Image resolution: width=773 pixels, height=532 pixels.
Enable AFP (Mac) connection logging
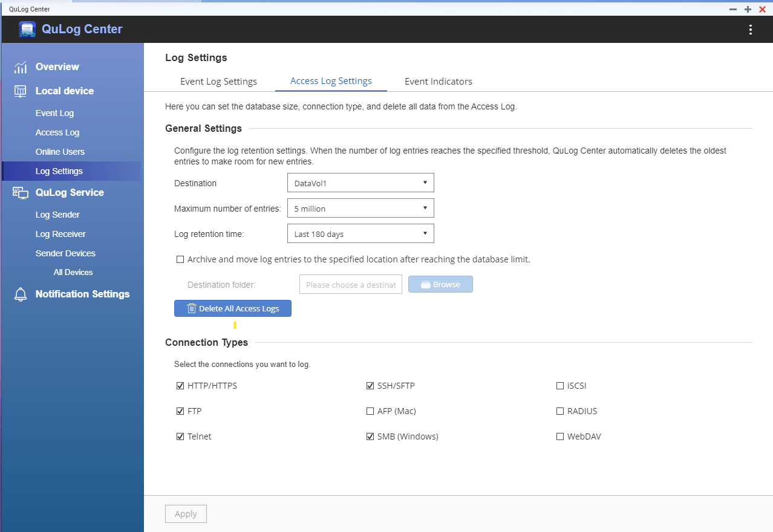pos(370,411)
